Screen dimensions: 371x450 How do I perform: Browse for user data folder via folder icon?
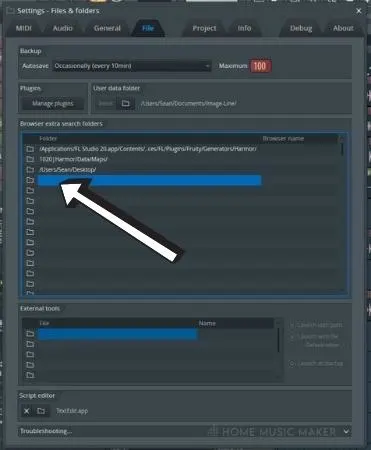pos(125,104)
